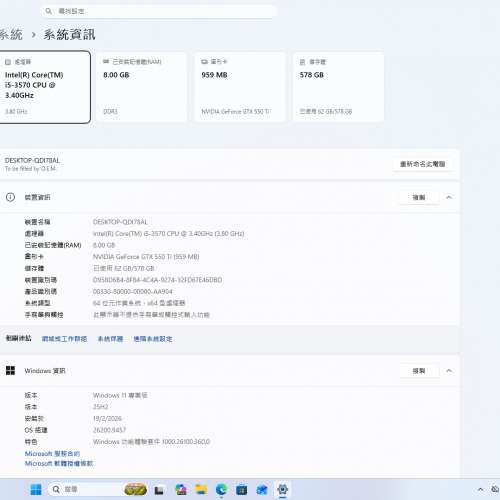
Task: Click the 64-bit system type value
Action: (x=139, y=303)
